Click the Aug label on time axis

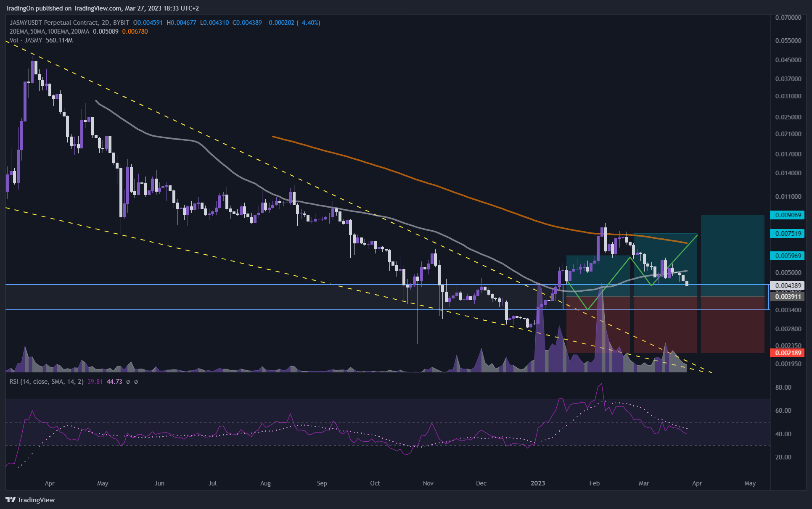(x=265, y=483)
